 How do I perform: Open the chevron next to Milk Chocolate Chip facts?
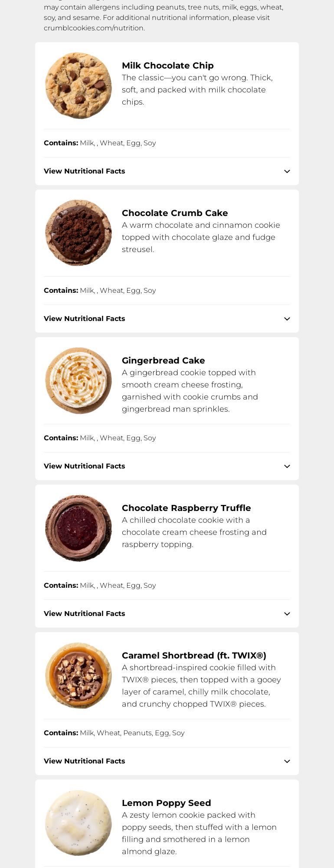tap(287, 171)
